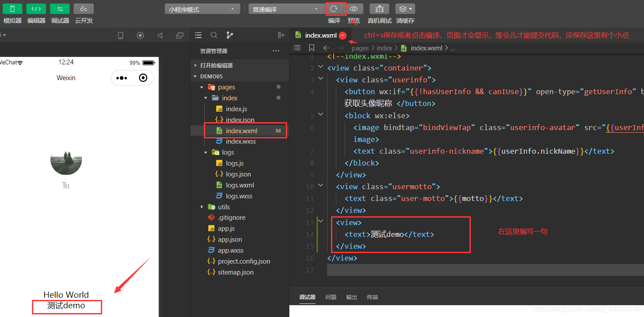Mute simulator sound speaker icon
The height and width of the screenshot is (317, 644).
tap(160, 35)
